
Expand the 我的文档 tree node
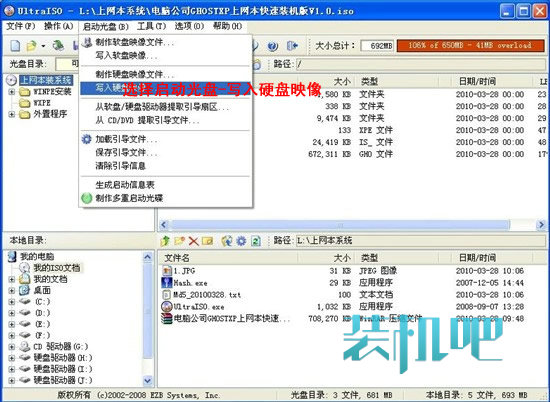pos(12,280)
